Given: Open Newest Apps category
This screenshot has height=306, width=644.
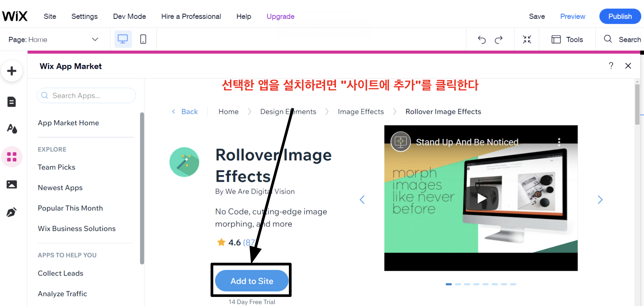Looking at the screenshot, I should pos(60,188).
